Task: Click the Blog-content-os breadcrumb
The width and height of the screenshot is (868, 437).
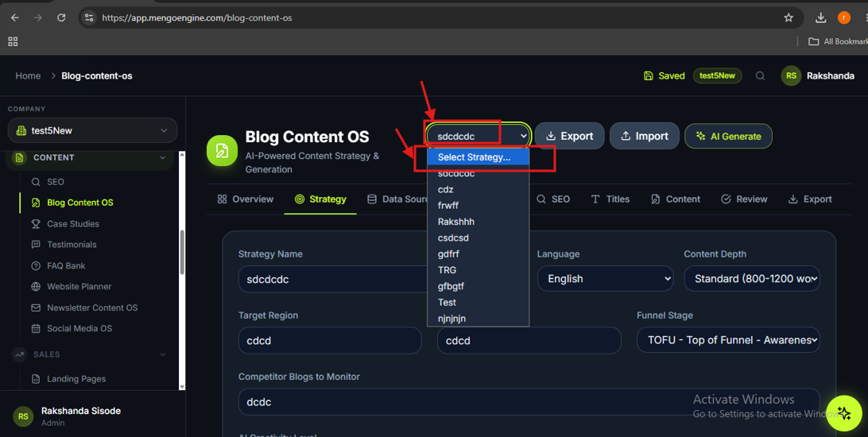Action: [97, 75]
